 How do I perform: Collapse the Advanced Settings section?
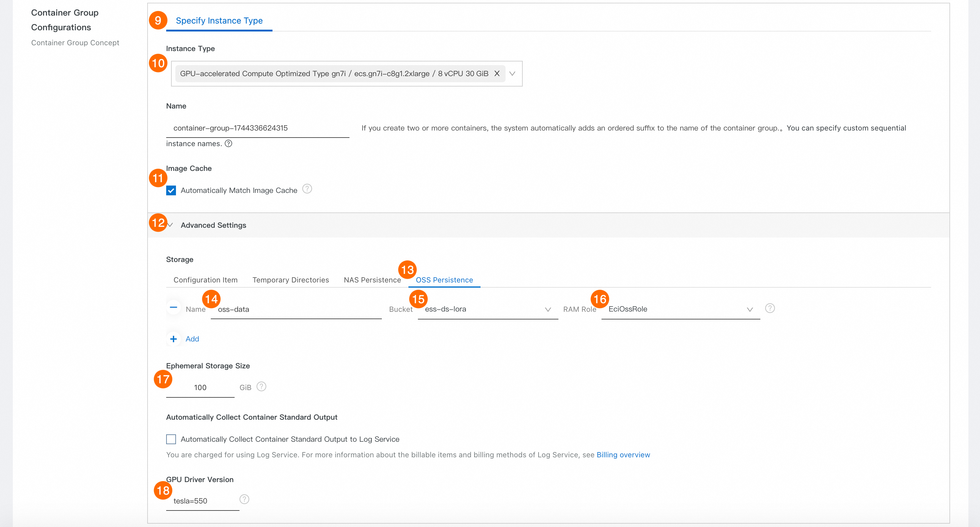214,225
